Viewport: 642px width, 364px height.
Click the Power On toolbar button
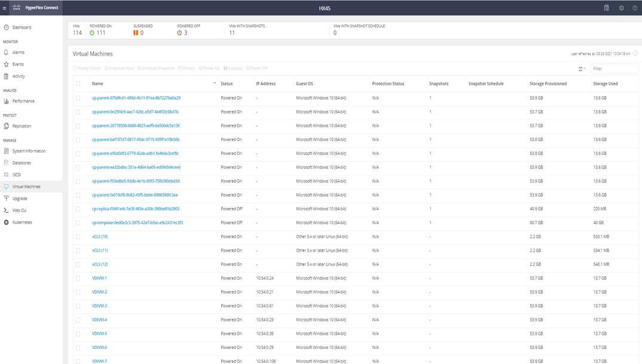(209, 68)
